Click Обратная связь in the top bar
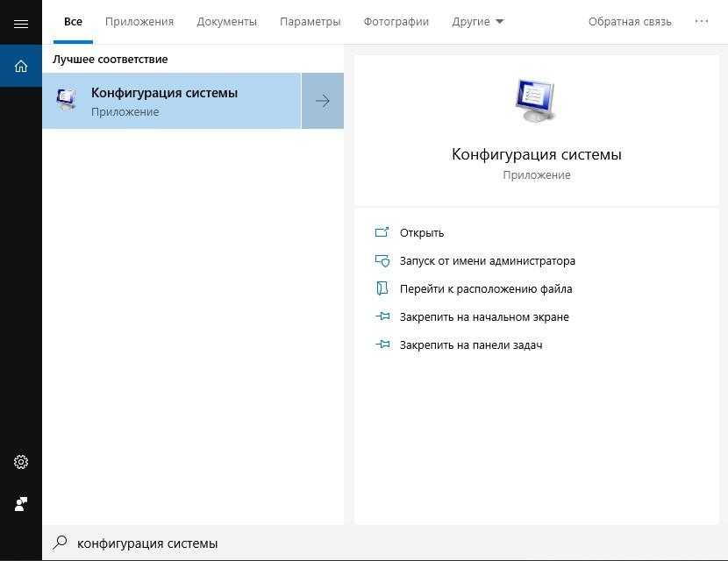728x561 pixels. 630,21
